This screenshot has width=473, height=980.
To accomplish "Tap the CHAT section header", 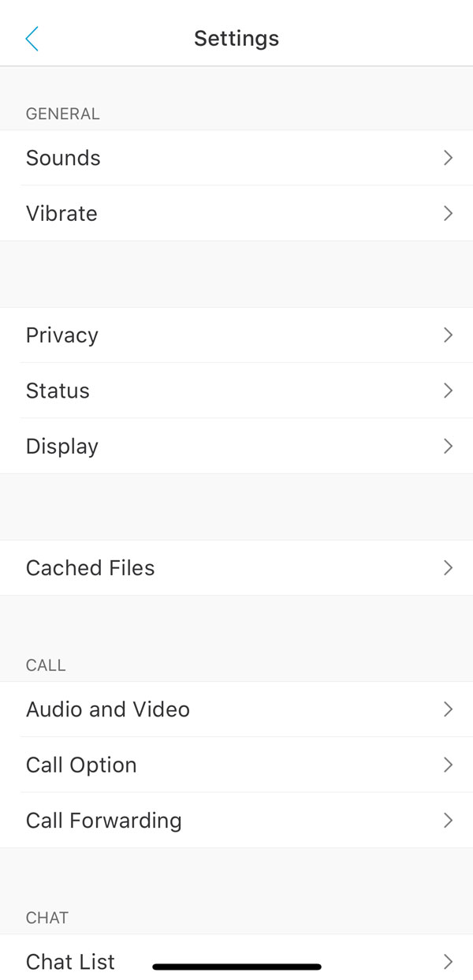I will click(x=47, y=918).
